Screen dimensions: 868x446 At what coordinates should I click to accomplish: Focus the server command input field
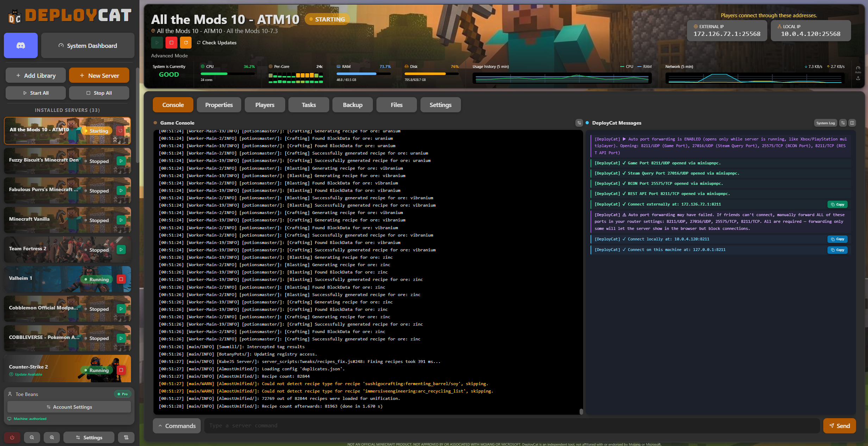coord(512,426)
